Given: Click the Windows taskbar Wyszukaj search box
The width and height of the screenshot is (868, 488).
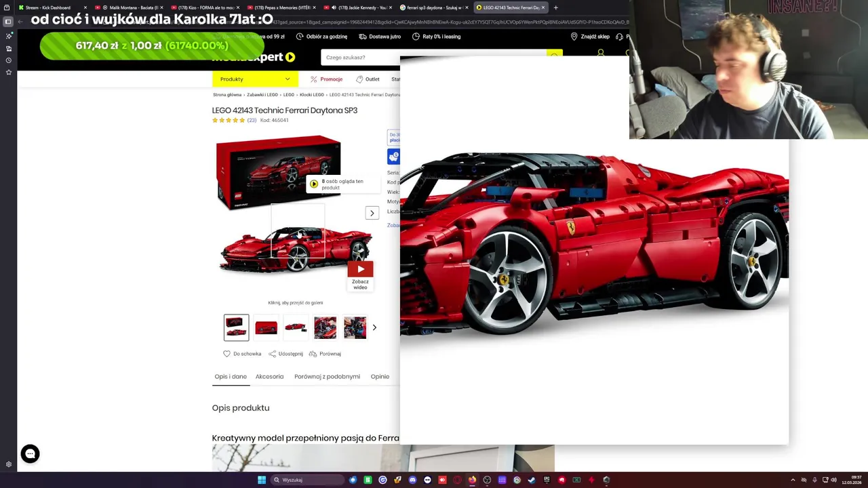Looking at the screenshot, I should (x=308, y=480).
